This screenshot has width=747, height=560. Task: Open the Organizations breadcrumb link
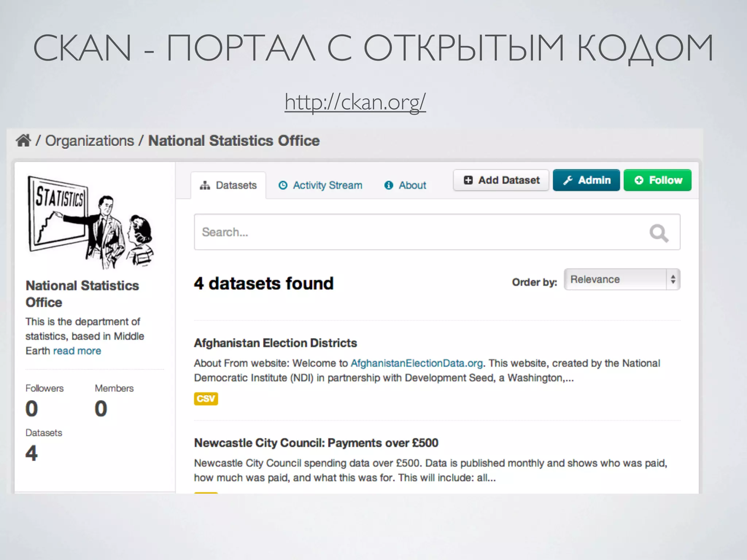[x=89, y=141]
